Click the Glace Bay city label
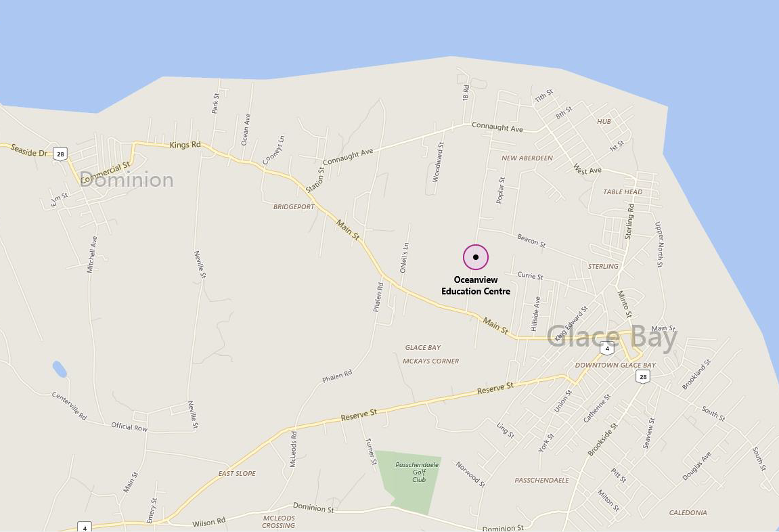The width and height of the screenshot is (779, 532). pos(612,338)
